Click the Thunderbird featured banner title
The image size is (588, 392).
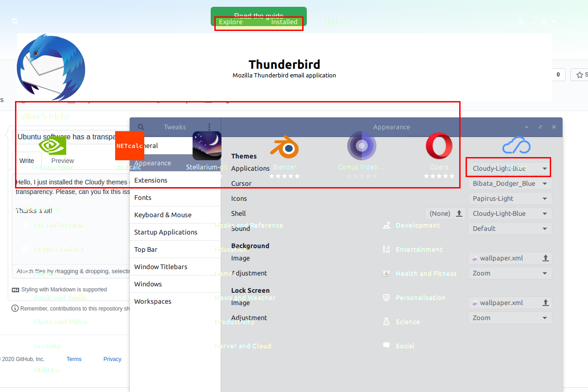[x=284, y=64]
